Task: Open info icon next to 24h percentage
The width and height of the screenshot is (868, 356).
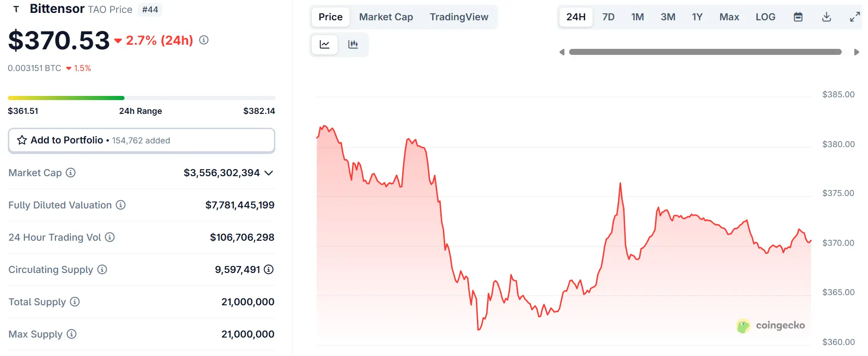Action: pos(204,40)
